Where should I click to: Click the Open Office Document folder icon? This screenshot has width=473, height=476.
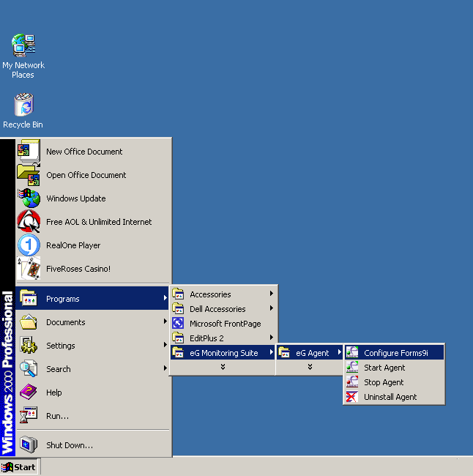click(29, 175)
